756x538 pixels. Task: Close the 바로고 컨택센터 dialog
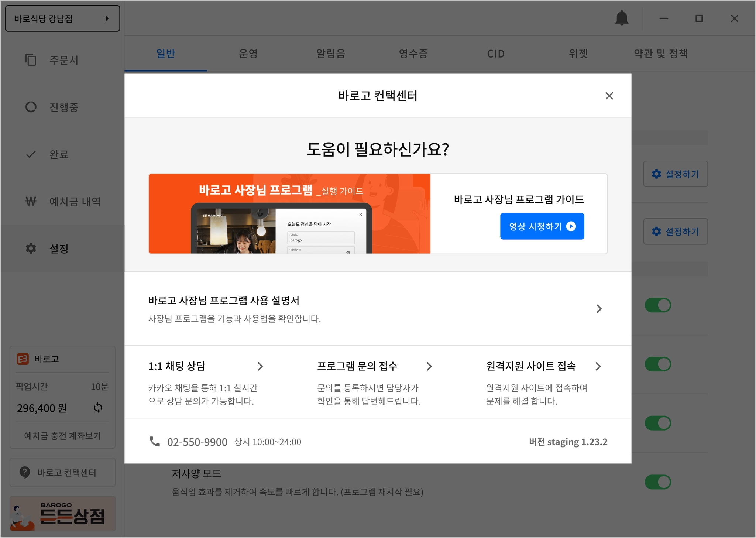click(609, 96)
